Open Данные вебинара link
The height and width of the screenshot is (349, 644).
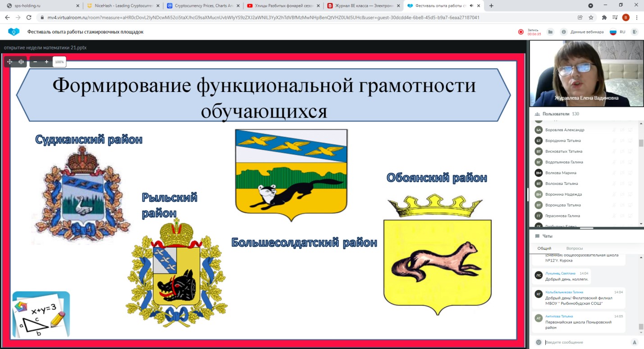click(587, 32)
